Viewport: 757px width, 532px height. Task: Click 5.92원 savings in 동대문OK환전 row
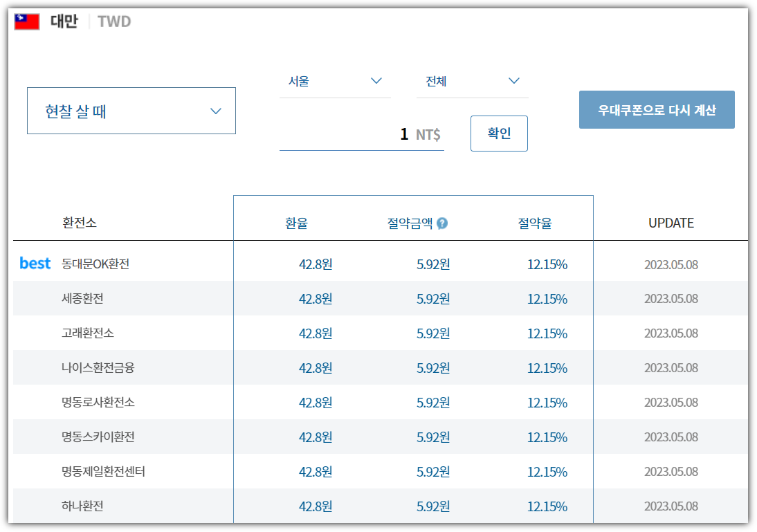pos(433,264)
